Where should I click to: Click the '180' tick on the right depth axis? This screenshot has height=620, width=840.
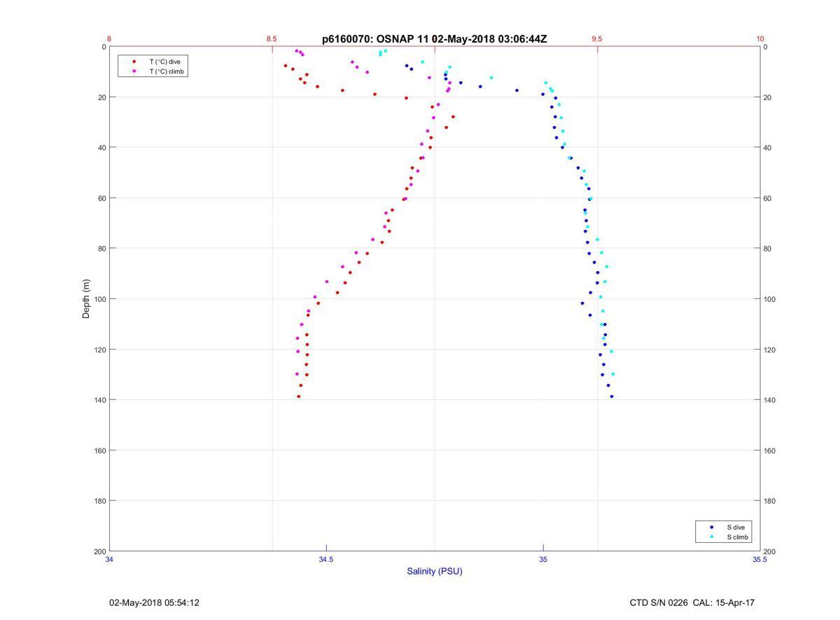coord(769,501)
